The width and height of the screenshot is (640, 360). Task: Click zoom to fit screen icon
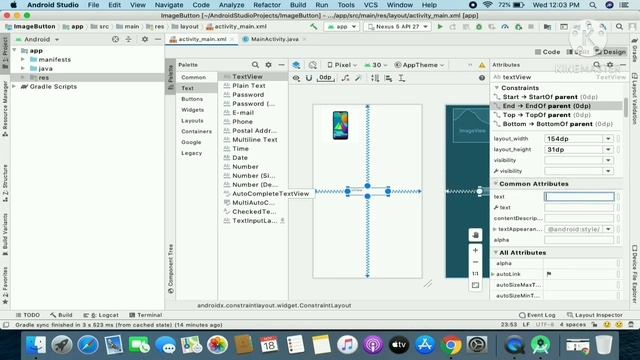(476, 285)
